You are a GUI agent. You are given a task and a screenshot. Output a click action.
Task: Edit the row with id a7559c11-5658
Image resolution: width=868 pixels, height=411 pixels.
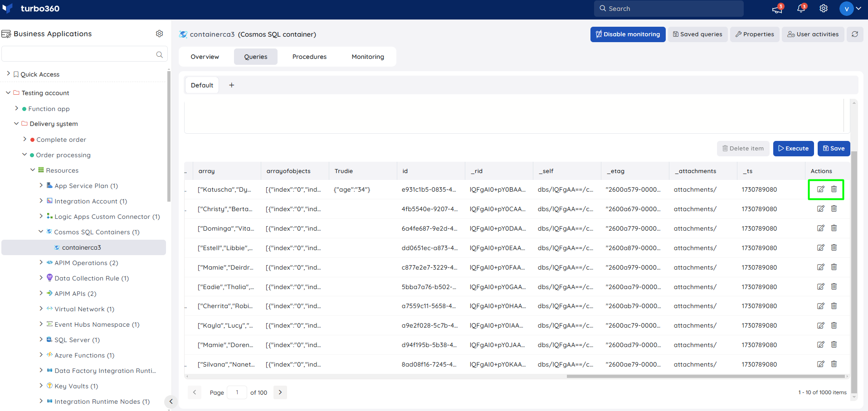(821, 306)
